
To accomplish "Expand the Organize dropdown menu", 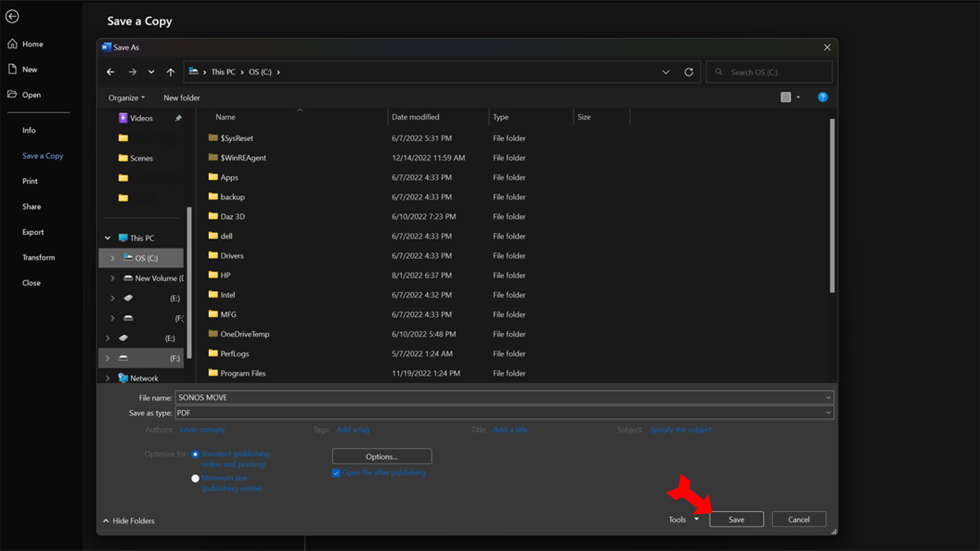I will (x=127, y=98).
